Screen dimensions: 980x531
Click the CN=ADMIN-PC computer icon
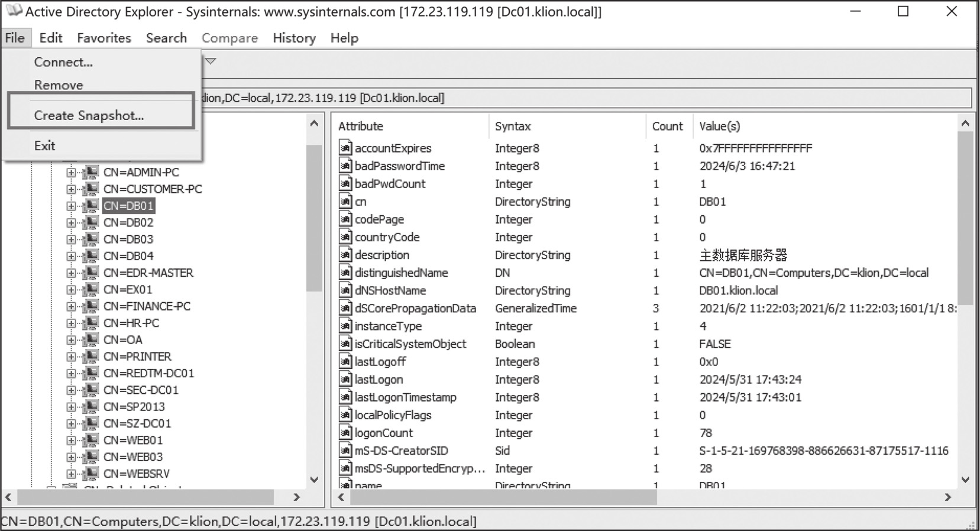point(90,173)
